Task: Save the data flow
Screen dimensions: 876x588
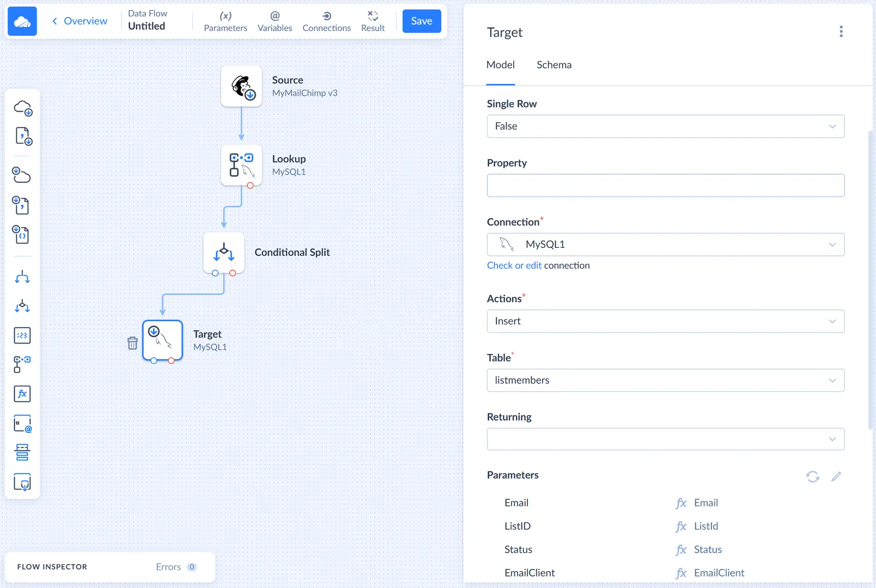Action: (x=422, y=21)
